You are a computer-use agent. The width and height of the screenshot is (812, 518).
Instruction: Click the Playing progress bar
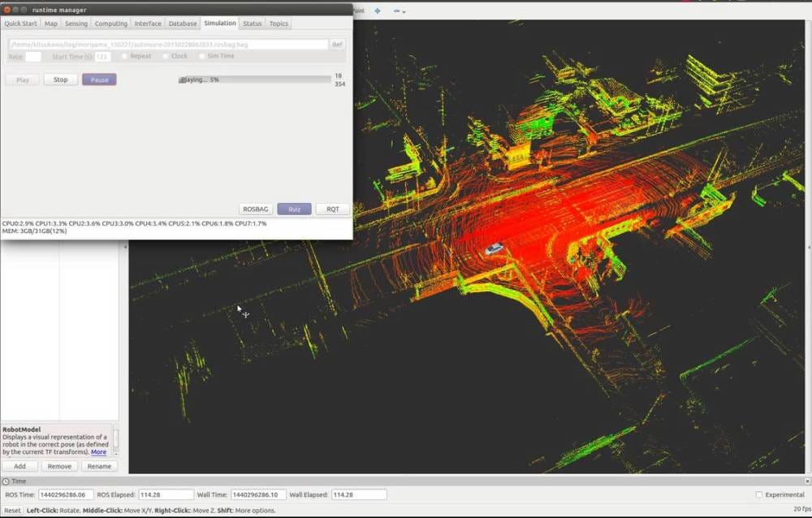click(256, 80)
